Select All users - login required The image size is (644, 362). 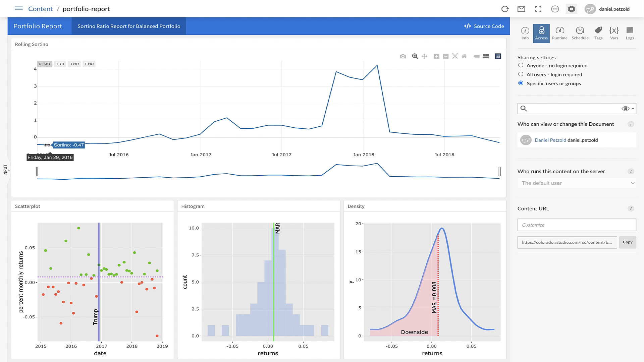pyautogui.click(x=521, y=74)
